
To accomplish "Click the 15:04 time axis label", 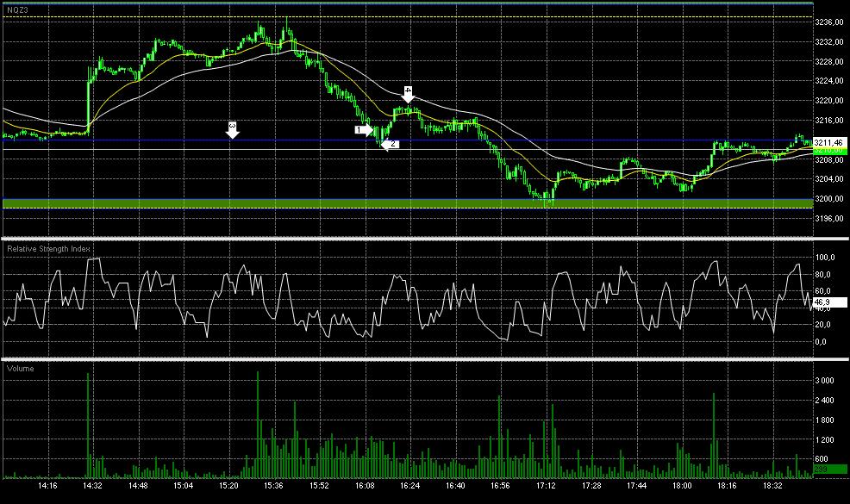I will pos(184,486).
